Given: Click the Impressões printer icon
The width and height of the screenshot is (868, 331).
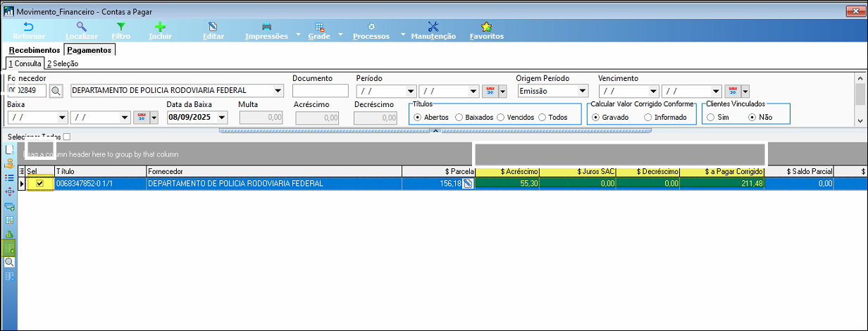Looking at the screenshot, I should click(x=266, y=26).
